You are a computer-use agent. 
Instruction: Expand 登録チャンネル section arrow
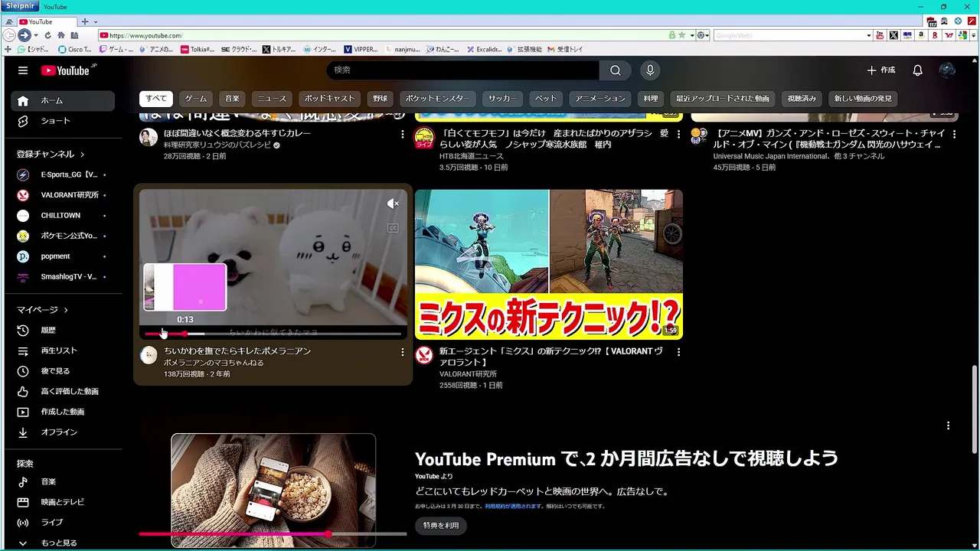(82, 155)
